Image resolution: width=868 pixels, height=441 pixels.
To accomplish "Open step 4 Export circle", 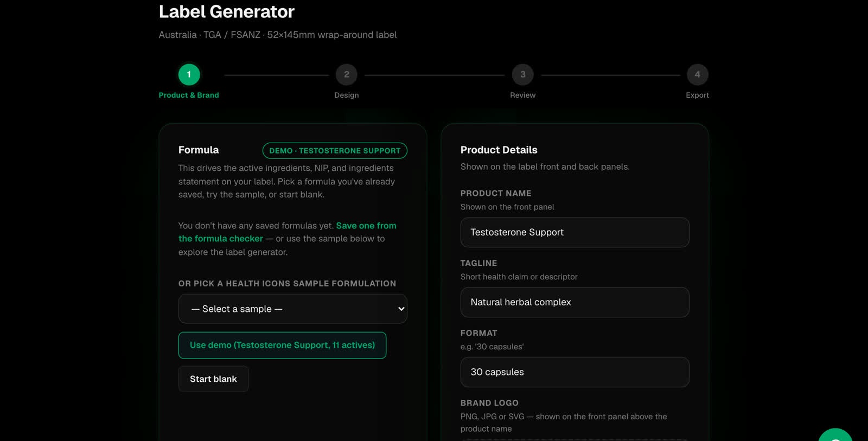I will 698,75.
